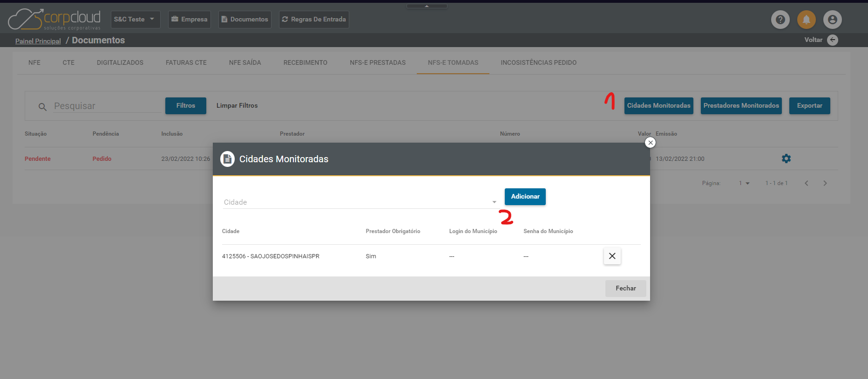Click Prestador Obrigatório column header
The image size is (868, 379).
pos(393,231)
